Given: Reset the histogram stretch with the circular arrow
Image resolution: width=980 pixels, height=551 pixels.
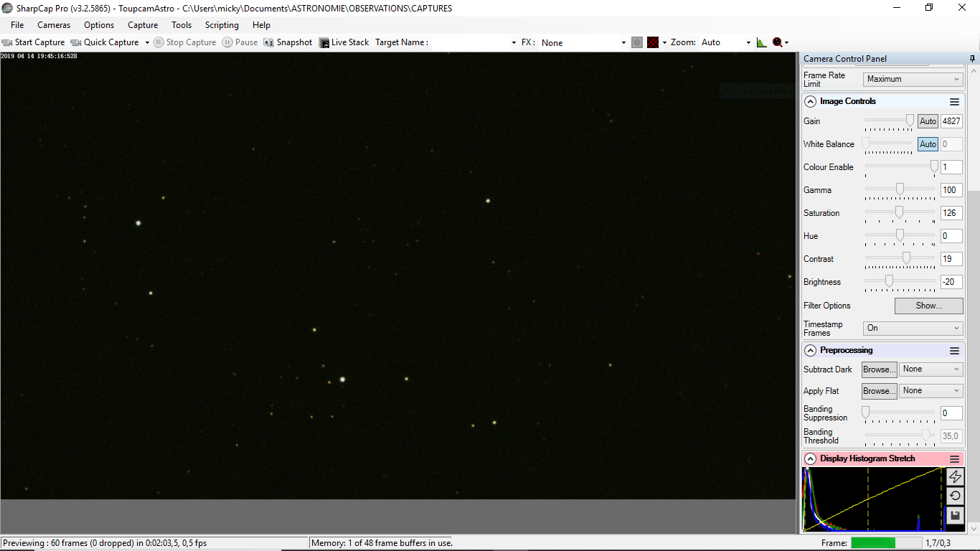Looking at the screenshot, I should (x=955, y=496).
